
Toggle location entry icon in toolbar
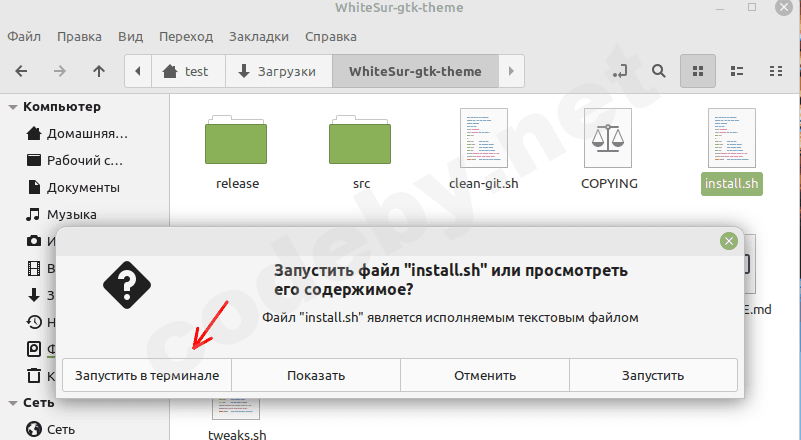(x=620, y=71)
